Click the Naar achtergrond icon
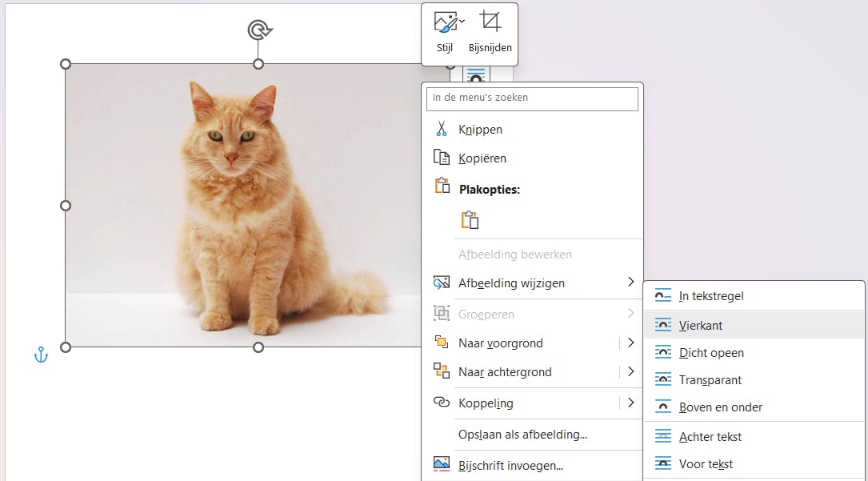868x481 pixels. click(441, 371)
